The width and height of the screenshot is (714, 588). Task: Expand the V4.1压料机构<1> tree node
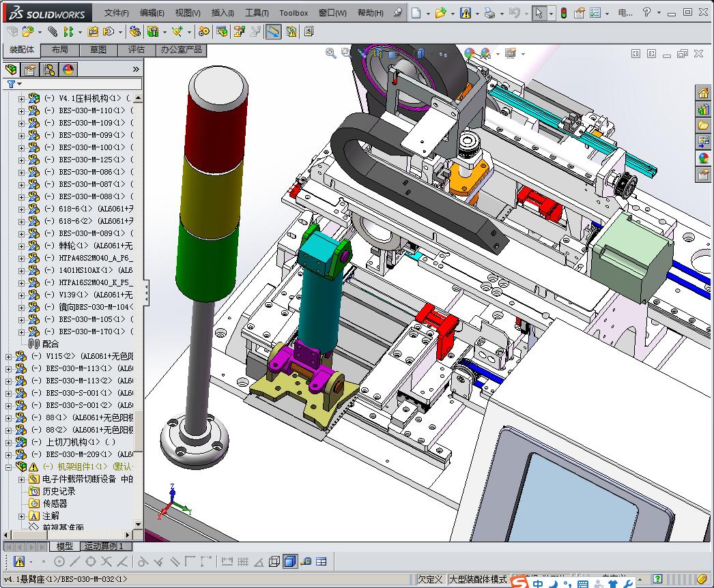(21, 98)
